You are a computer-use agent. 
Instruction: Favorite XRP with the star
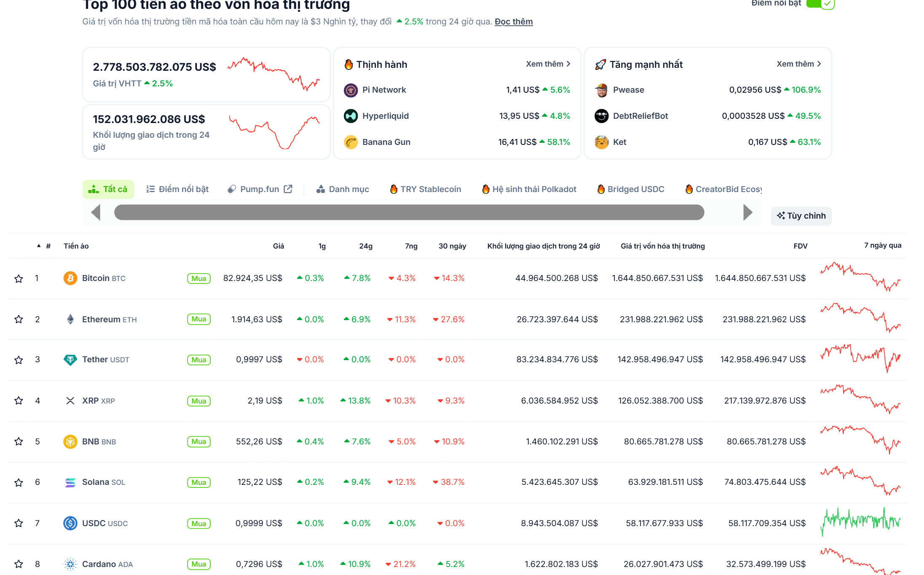[19, 401]
